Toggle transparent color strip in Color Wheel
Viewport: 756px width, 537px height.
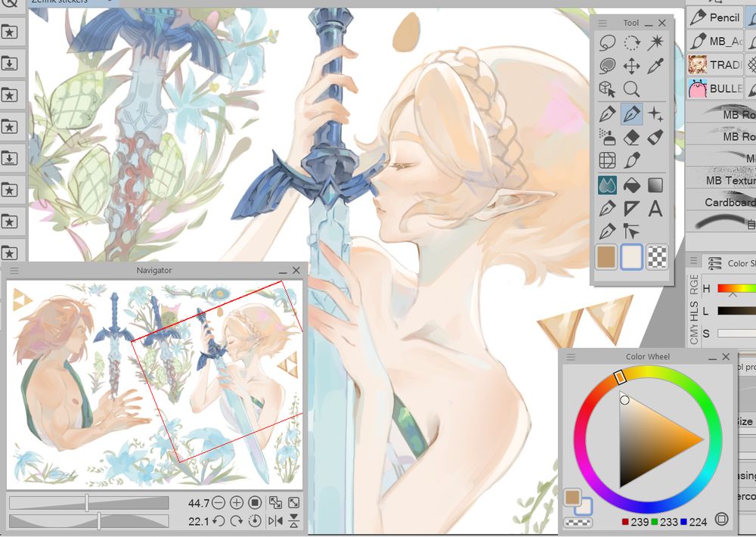click(578, 523)
